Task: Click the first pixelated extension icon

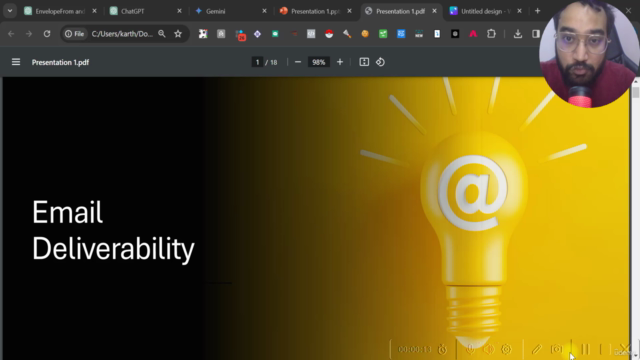Action: tap(203, 34)
